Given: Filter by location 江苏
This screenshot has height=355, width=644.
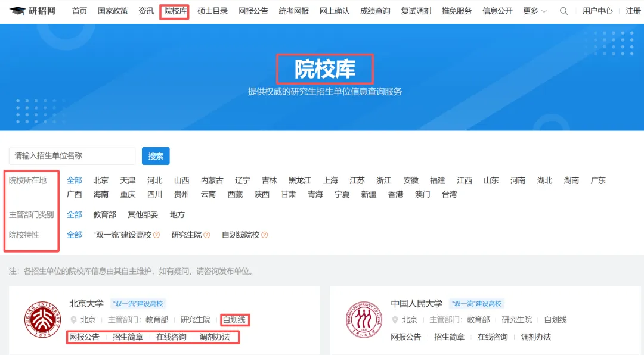Looking at the screenshot, I should (357, 180).
